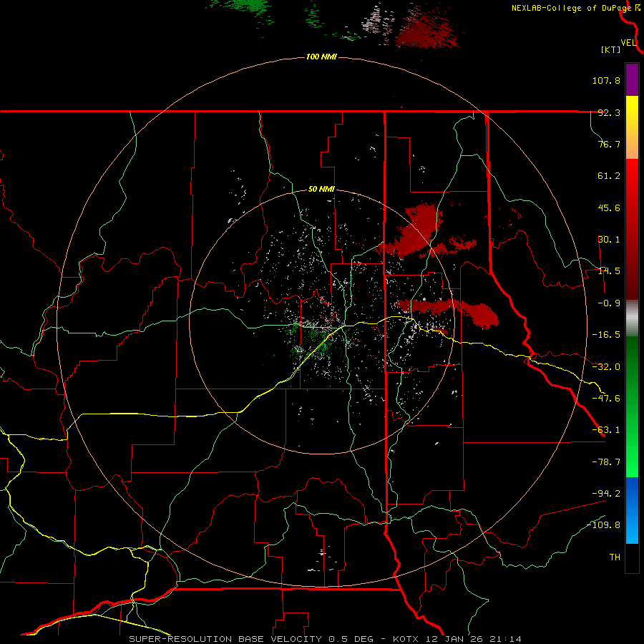The width and height of the screenshot is (644, 644).
Task: Click the NEXLAB-College of DuPage credit text
Action: click(x=571, y=8)
